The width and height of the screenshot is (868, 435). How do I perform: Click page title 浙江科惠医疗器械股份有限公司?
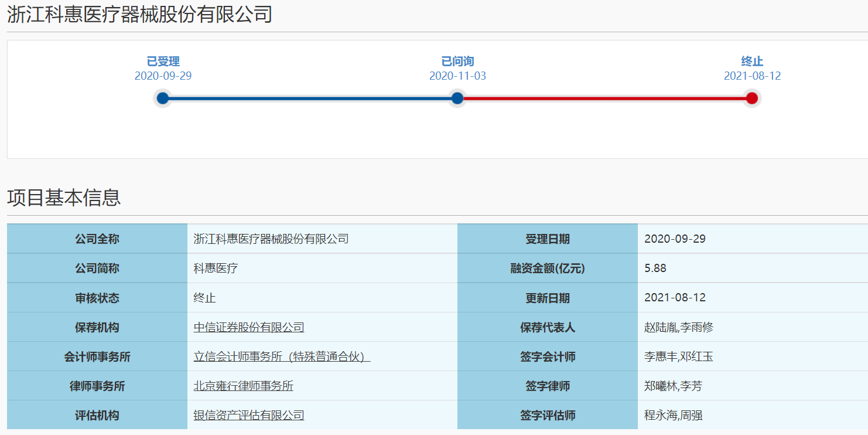tap(139, 14)
